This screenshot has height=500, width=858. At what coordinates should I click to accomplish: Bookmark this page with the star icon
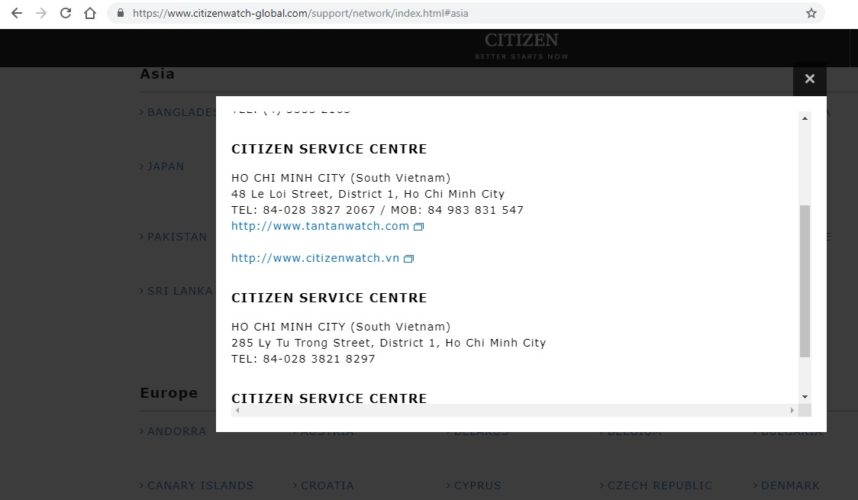pos(811,14)
